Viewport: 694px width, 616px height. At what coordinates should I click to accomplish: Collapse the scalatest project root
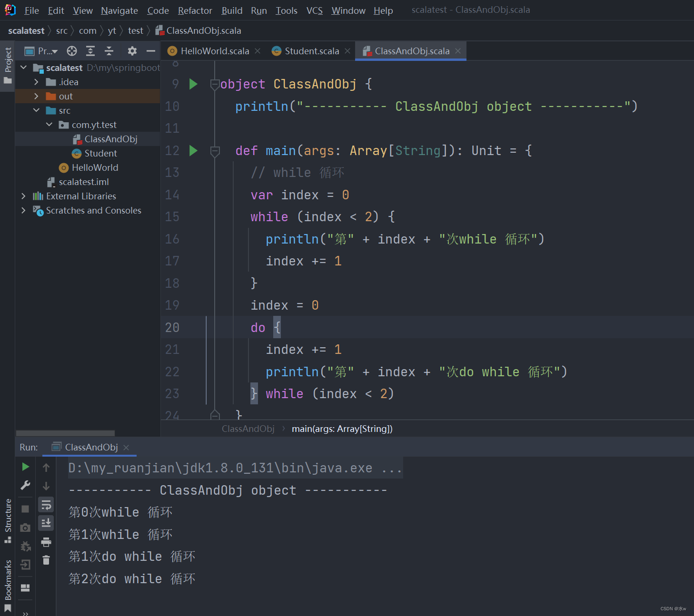click(x=23, y=68)
